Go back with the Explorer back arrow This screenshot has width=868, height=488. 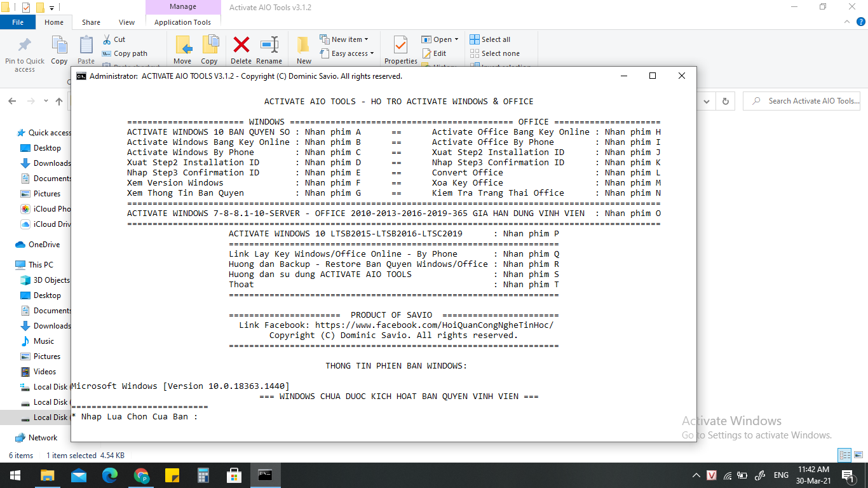pos(13,101)
